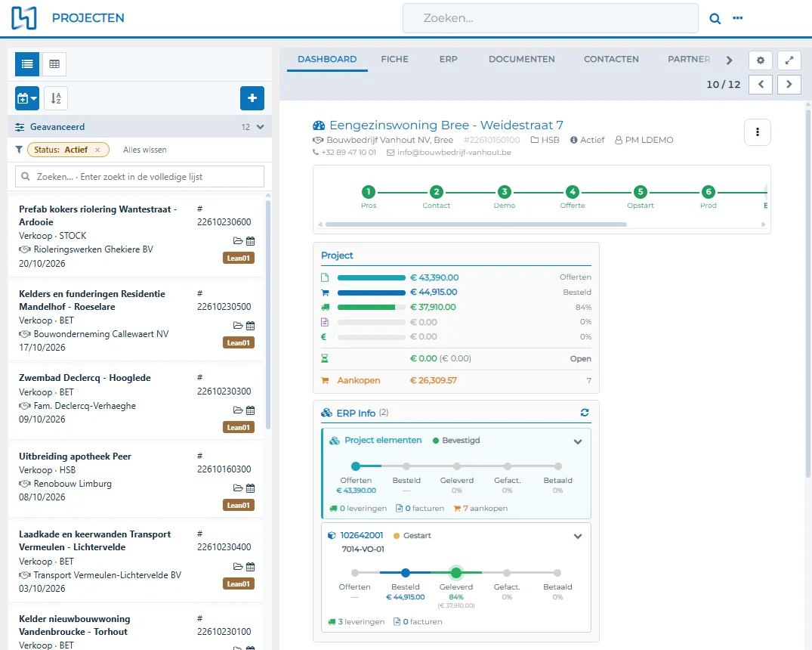Image resolution: width=812 pixels, height=650 pixels.
Task: Open folder icon for Prefab kokers riolering
Action: [238, 241]
